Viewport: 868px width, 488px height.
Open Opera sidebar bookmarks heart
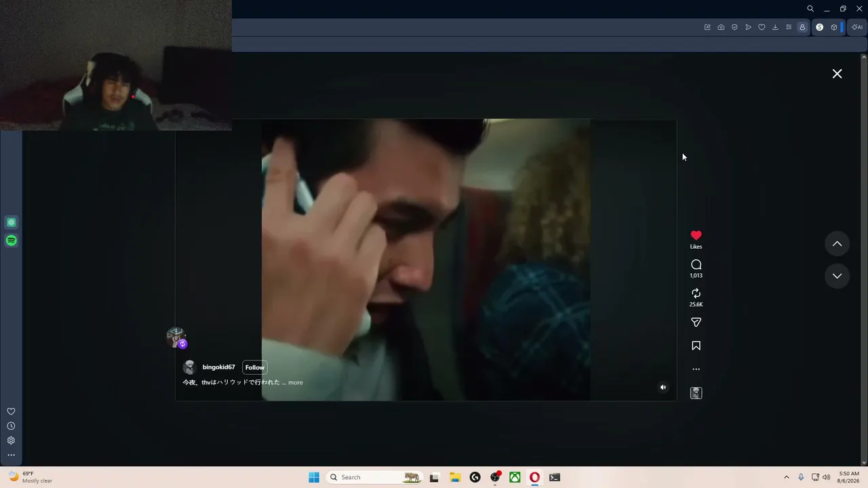pos(11,411)
